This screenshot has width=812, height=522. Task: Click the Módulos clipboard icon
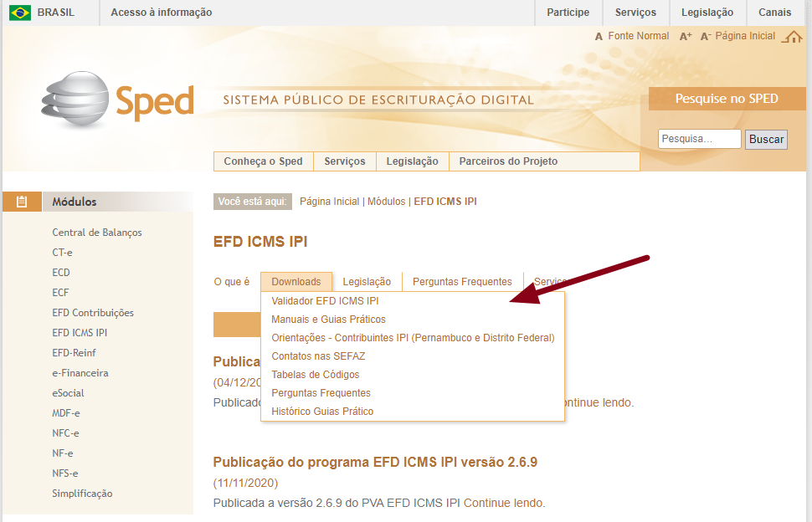pos(22,202)
